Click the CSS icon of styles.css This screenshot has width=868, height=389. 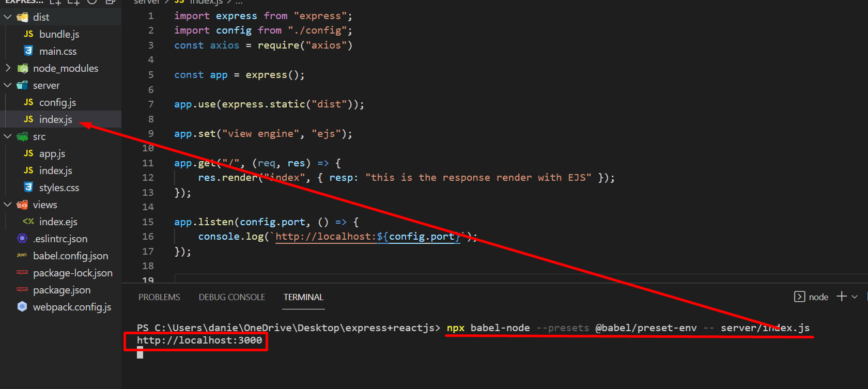[28, 188]
